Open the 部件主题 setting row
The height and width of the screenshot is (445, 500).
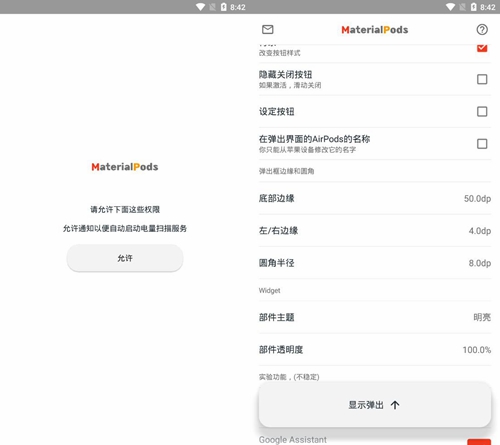(x=375, y=317)
